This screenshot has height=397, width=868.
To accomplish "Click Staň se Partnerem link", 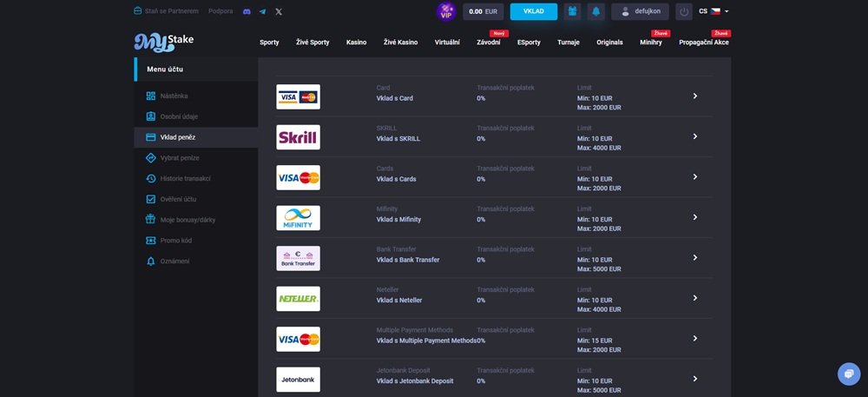I will point(166,11).
